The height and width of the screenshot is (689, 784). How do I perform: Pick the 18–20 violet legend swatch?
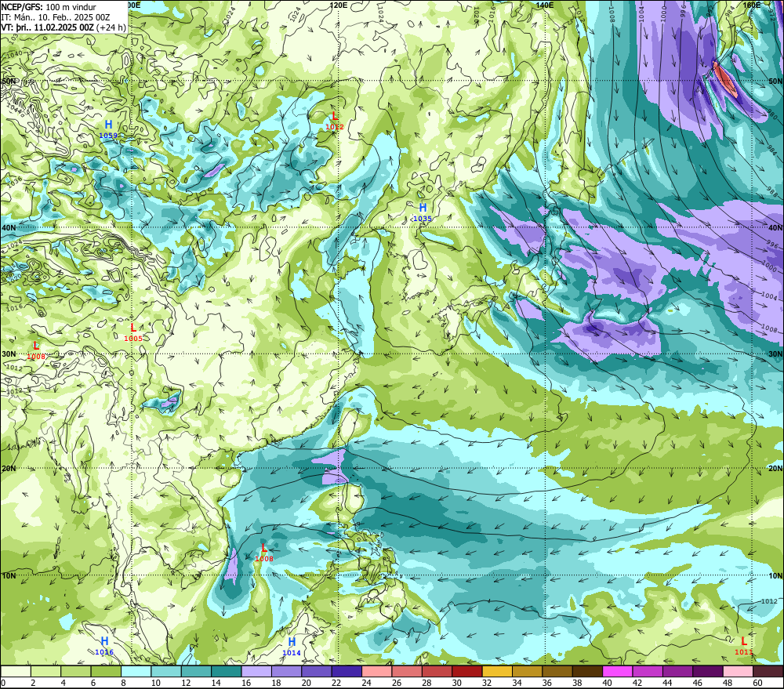tap(286, 671)
